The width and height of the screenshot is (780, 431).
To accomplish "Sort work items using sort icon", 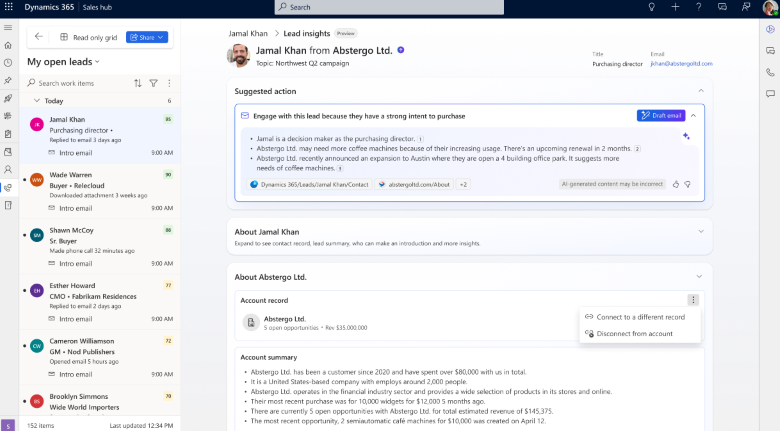I will (x=138, y=83).
